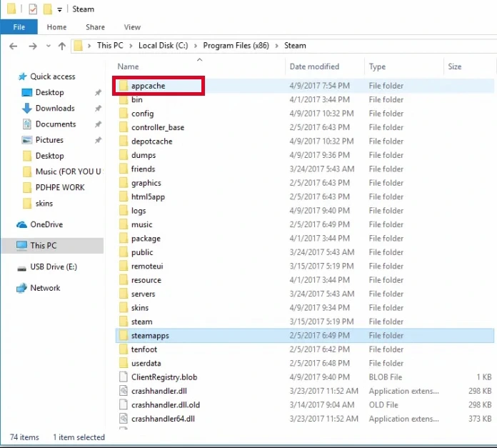Select OneDrive in navigation pane
Screen dimensions: 497x448
point(46,225)
